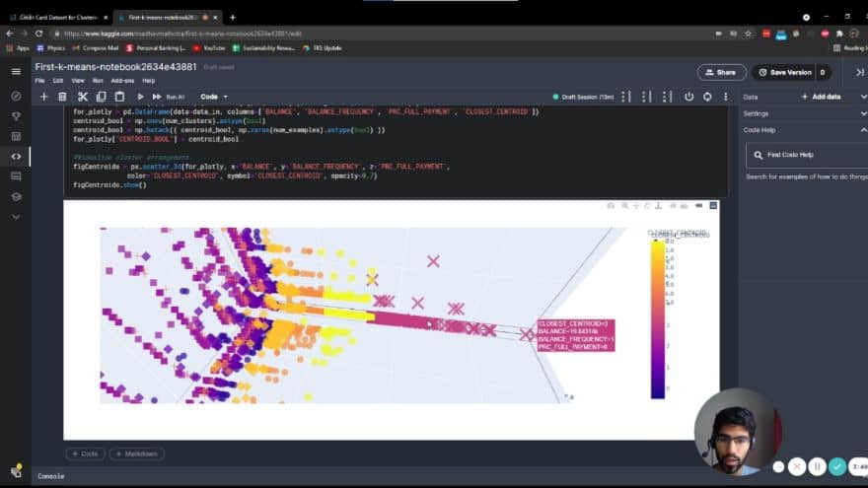
Task: Cut the cell with scissors icon
Action: click(83, 97)
